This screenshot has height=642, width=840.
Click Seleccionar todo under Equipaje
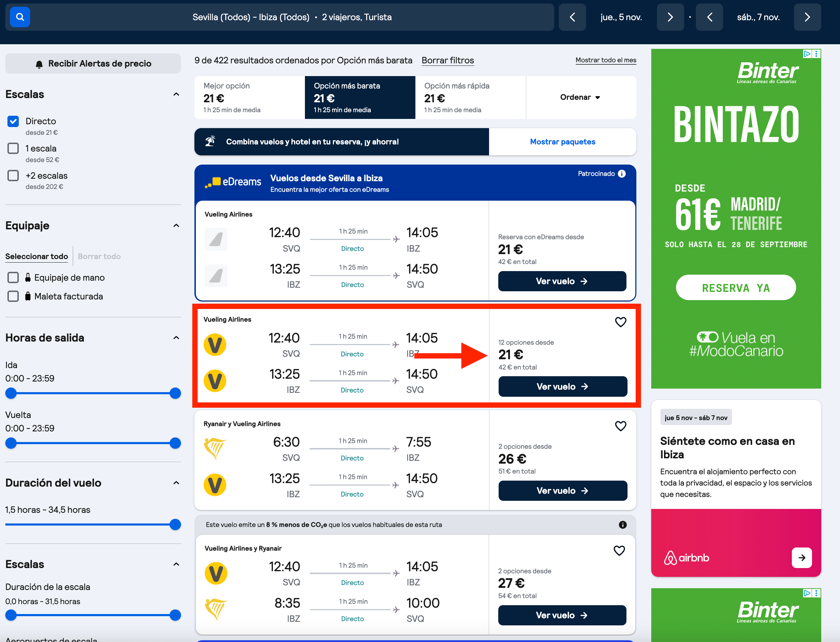click(x=37, y=257)
